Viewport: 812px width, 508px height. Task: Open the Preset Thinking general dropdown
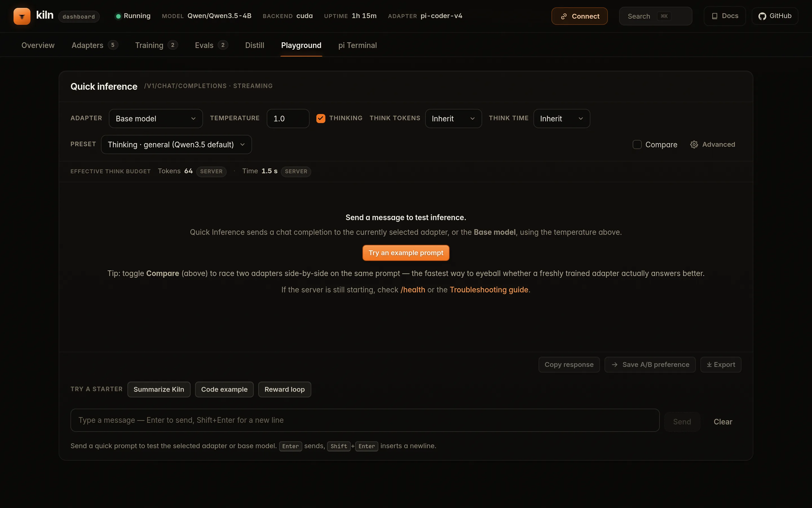coord(176,144)
